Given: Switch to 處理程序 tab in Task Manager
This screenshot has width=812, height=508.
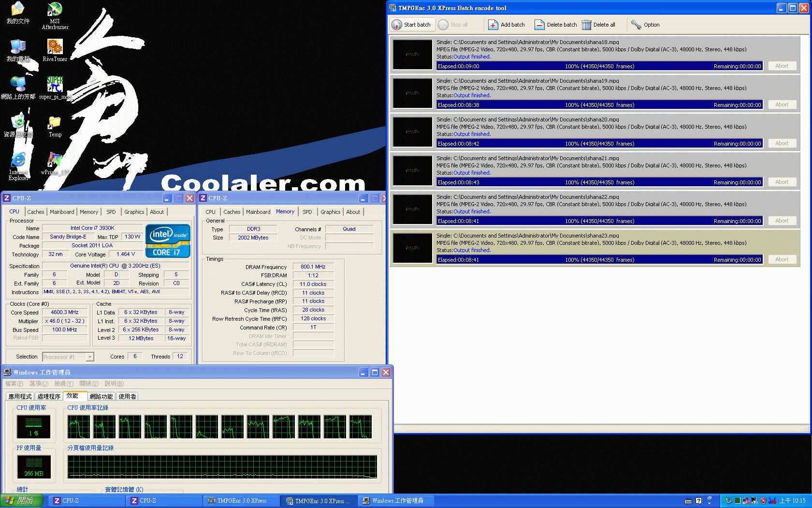Looking at the screenshot, I should pyautogui.click(x=49, y=396).
